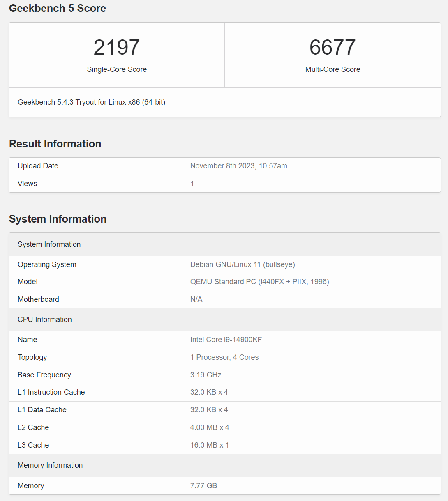Viewport: 448px width, 501px height.
Task: Click the Topology label
Action: point(32,357)
